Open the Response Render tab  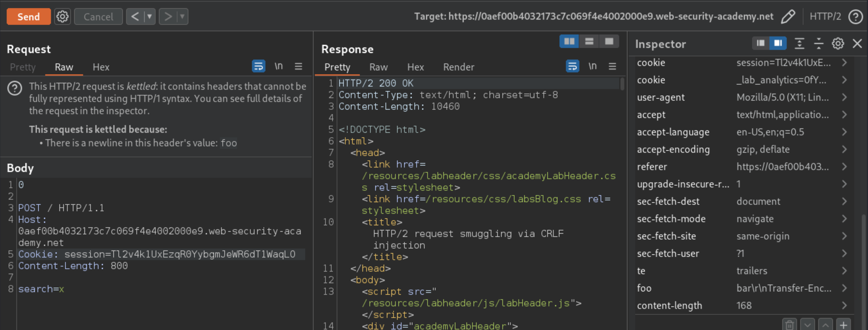(459, 67)
